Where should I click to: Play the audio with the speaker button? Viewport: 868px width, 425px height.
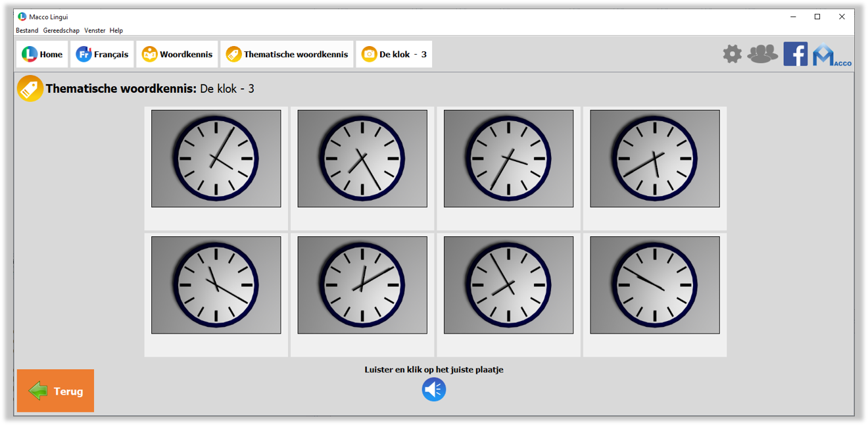point(434,389)
